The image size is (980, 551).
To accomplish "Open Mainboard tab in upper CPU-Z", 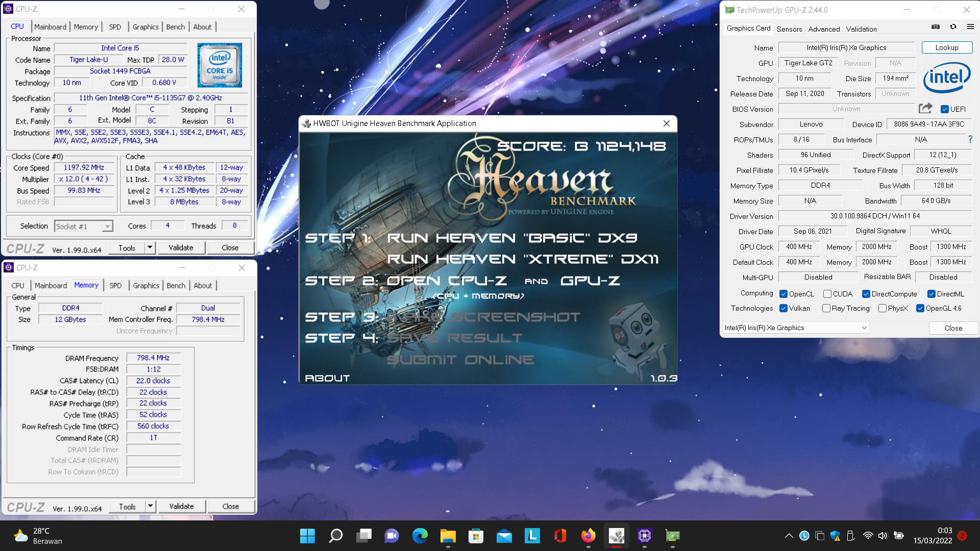I will (x=50, y=27).
